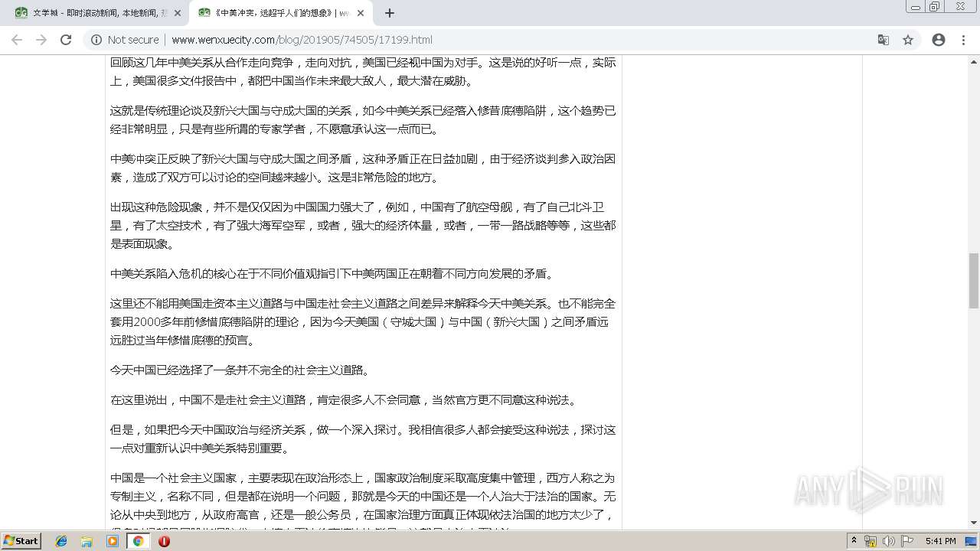Viewport: 980px width, 551px height.
Task: Open Windows Explorer folder on taskbar
Action: coord(87,541)
